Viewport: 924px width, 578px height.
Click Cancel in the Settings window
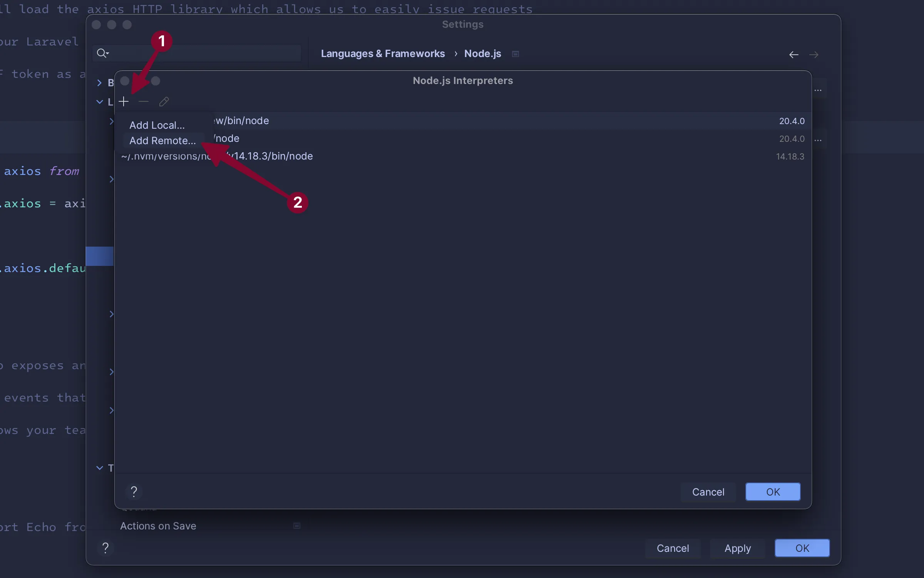[673, 548]
